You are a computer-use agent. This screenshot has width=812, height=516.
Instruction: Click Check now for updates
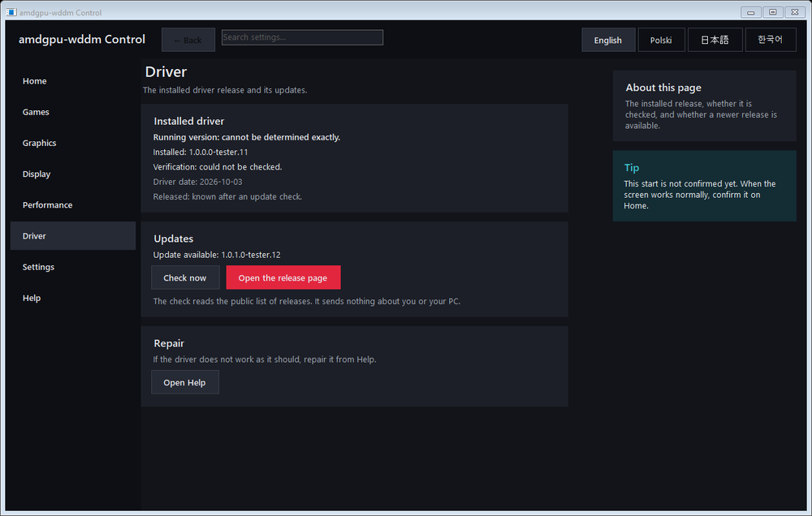[x=185, y=278]
